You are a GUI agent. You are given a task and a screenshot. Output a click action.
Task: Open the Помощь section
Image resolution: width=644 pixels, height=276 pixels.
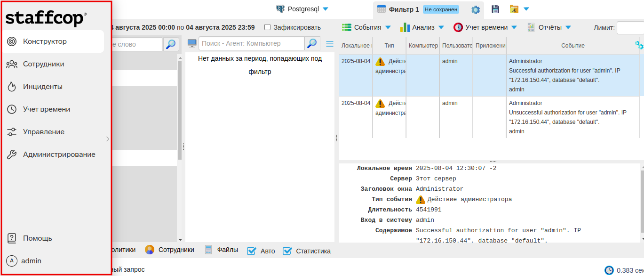[37, 238]
